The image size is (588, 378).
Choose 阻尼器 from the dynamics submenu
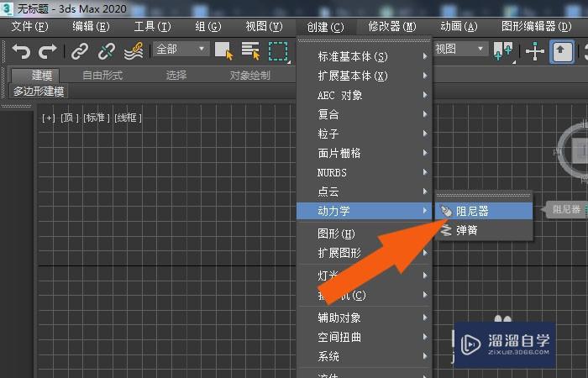point(484,211)
